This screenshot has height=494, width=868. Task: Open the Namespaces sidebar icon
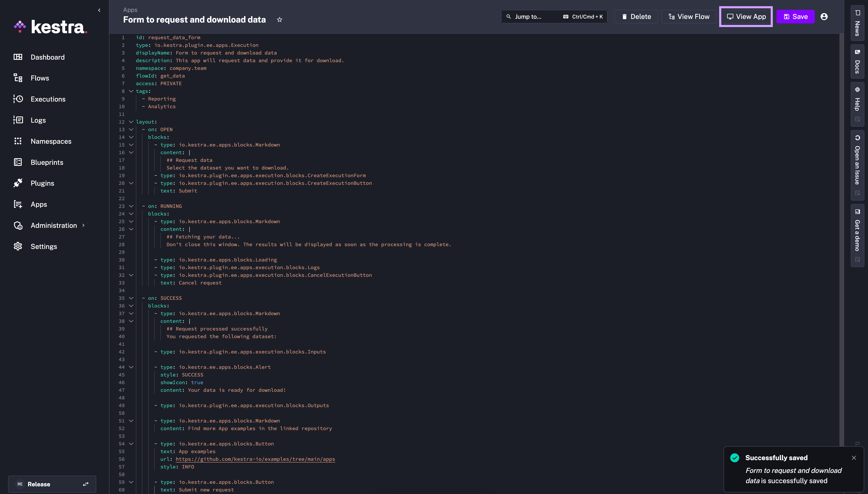point(18,141)
